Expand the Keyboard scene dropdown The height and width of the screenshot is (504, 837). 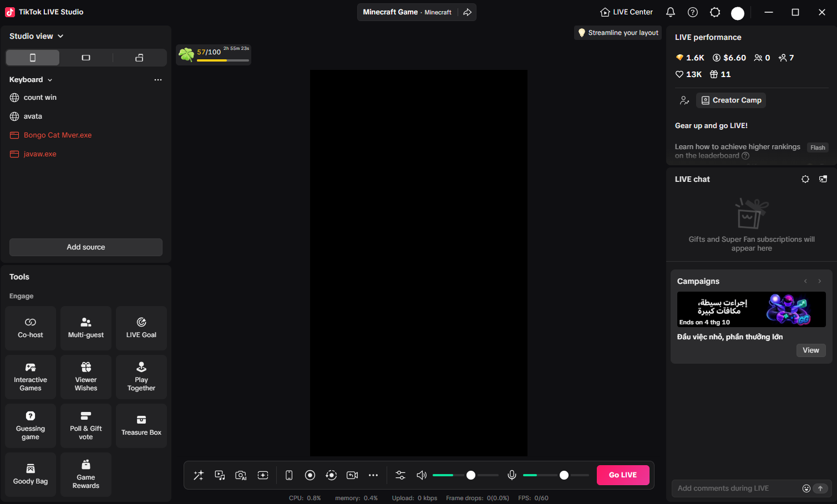click(31, 80)
